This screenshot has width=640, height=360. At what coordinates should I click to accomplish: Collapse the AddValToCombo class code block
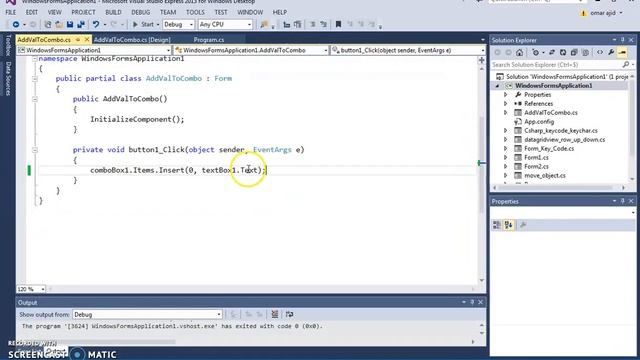(x=35, y=79)
